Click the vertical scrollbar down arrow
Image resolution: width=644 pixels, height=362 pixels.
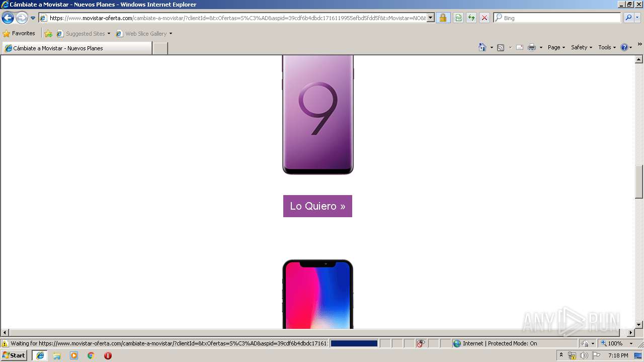pyautogui.click(x=639, y=325)
